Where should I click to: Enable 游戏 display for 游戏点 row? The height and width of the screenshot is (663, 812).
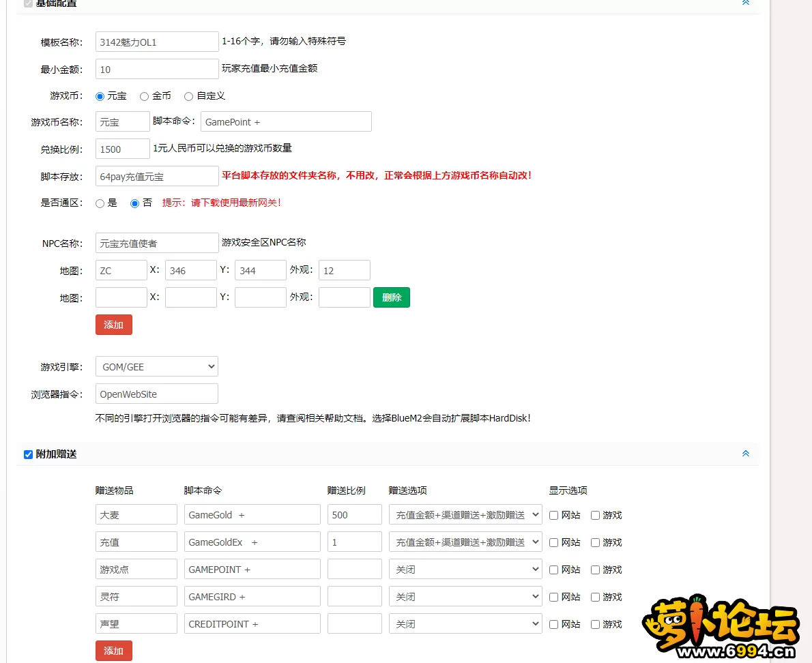pos(595,570)
